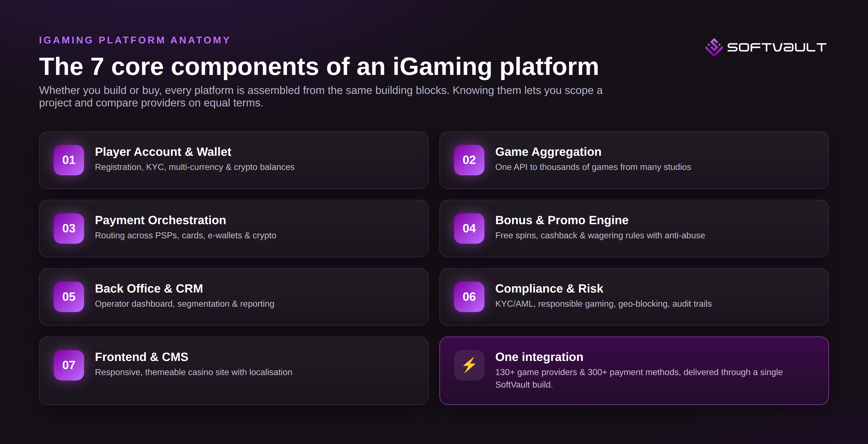
Task: Click 'Whether you build or buy' subtitle paragraph
Action: point(321,96)
